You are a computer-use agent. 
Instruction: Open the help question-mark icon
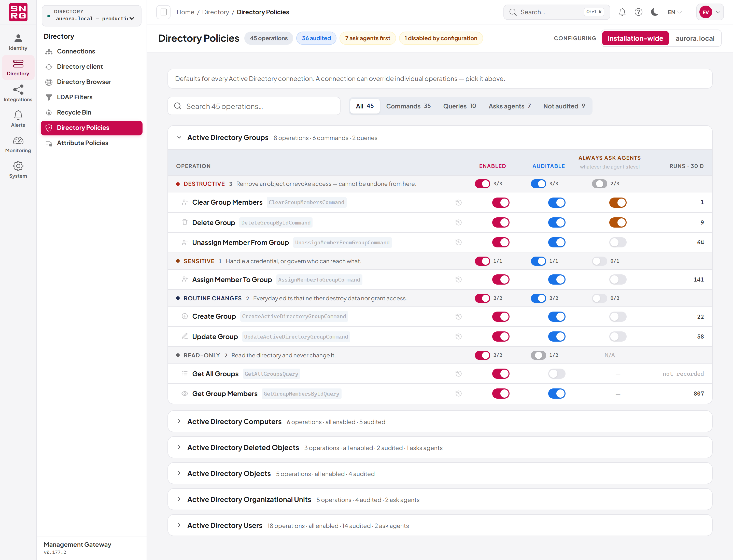point(638,12)
